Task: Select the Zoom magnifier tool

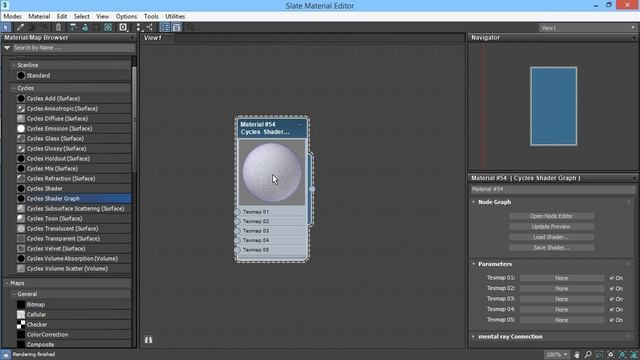Action: point(588,354)
